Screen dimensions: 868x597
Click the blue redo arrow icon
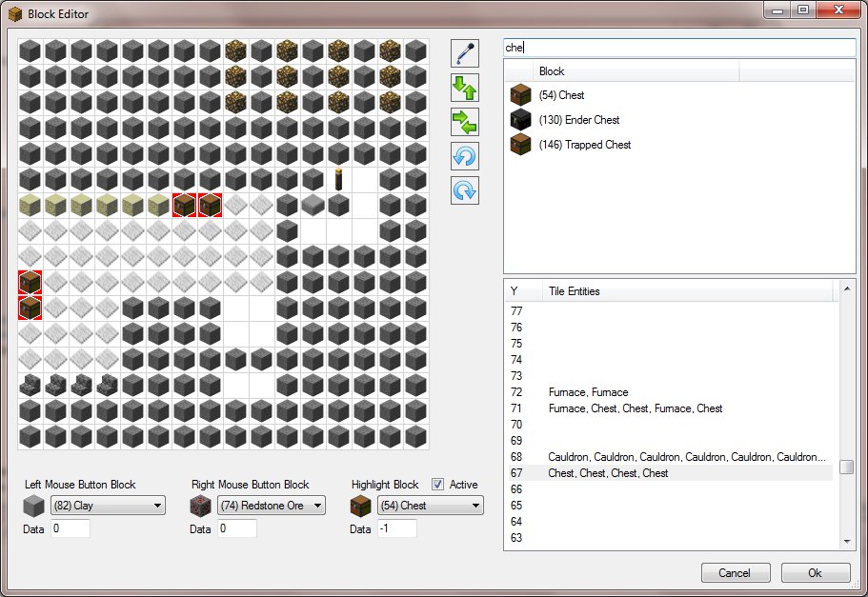pyautogui.click(x=464, y=190)
